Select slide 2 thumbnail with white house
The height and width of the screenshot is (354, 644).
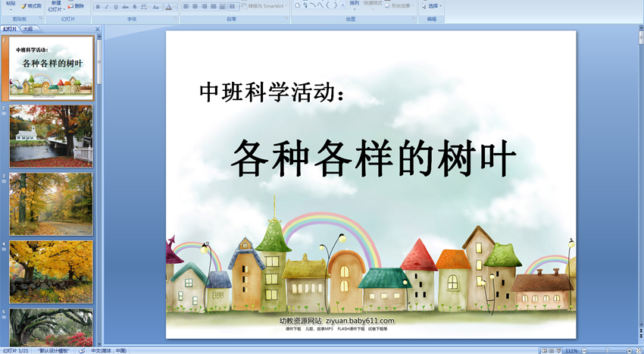(x=51, y=136)
